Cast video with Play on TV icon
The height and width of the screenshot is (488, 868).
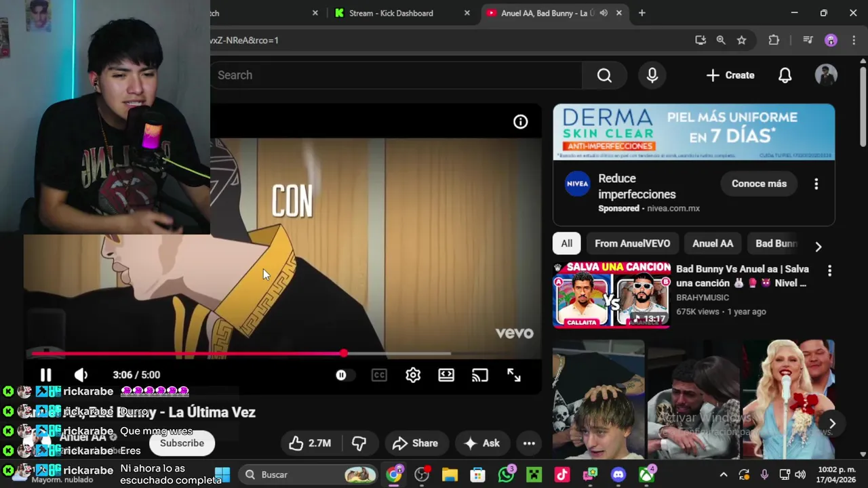coord(480,375)
